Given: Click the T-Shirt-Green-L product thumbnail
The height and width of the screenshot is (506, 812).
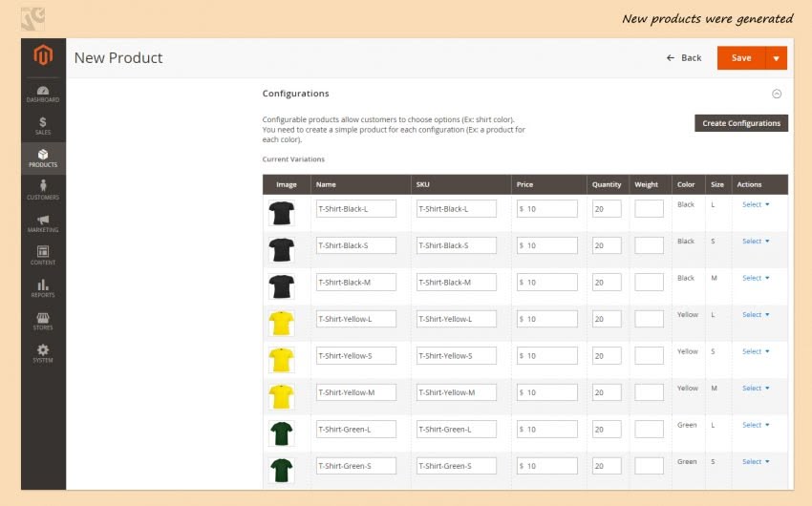Looking at the screenshot, I should coord(282,433).
